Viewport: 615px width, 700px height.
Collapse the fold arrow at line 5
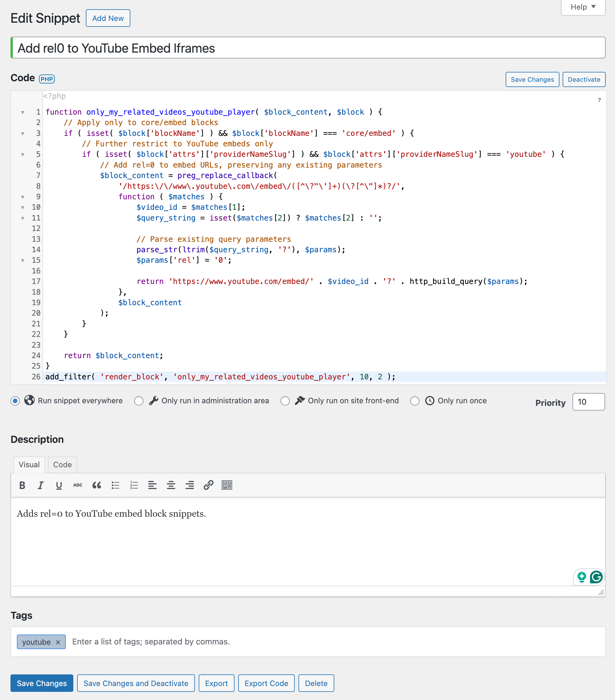pyautogui.click(x=23, y=155)
